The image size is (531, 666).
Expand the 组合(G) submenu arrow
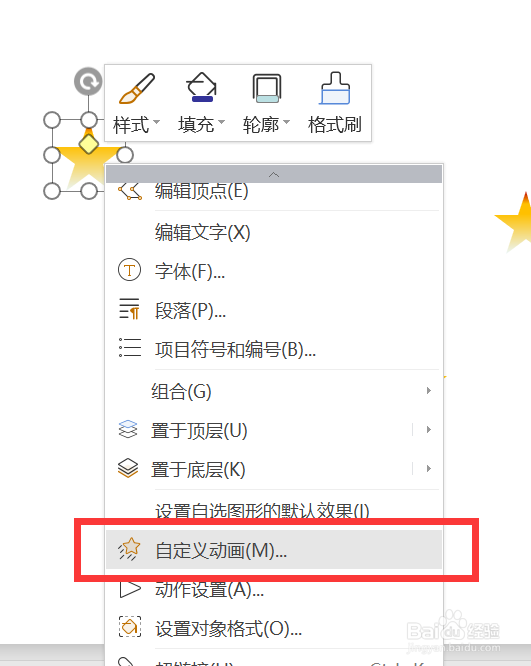point(429,391)
